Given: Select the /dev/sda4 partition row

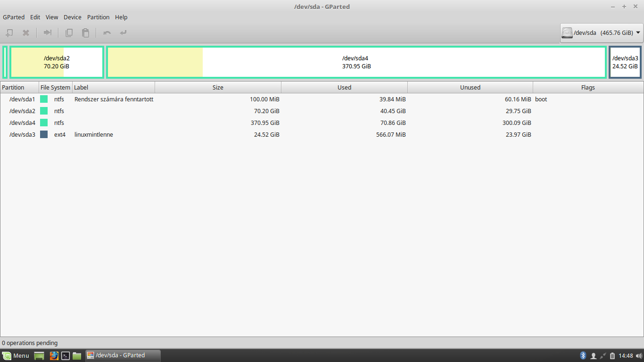Looking at the screenshot, I should [x=322, y=123].
